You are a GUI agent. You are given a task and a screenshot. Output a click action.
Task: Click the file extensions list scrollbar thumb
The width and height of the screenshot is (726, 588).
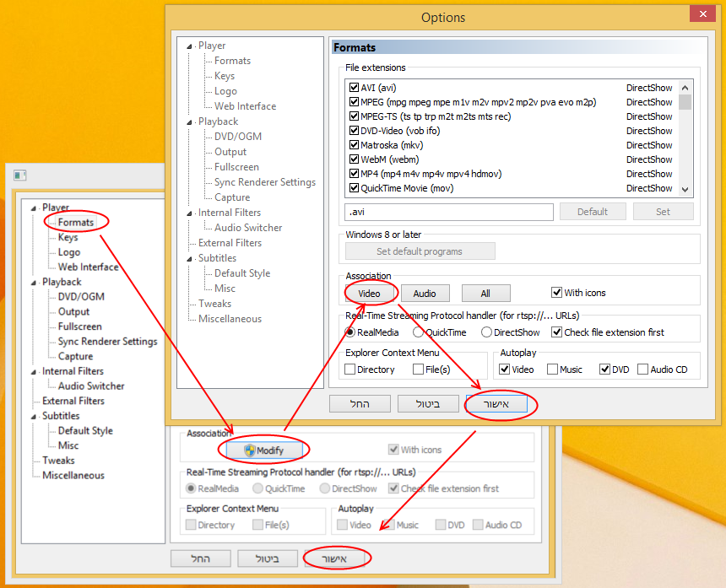(x=685, y=102)
